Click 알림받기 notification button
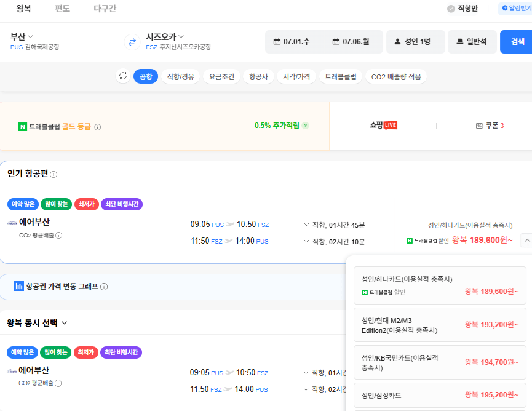This screenshot has height=411, width=532. (516, 9)
